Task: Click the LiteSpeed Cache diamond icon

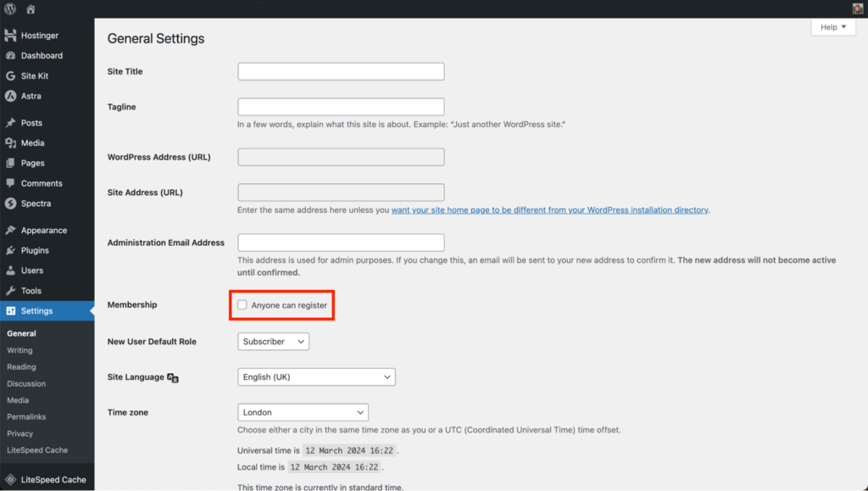Action: click(10, 480)
